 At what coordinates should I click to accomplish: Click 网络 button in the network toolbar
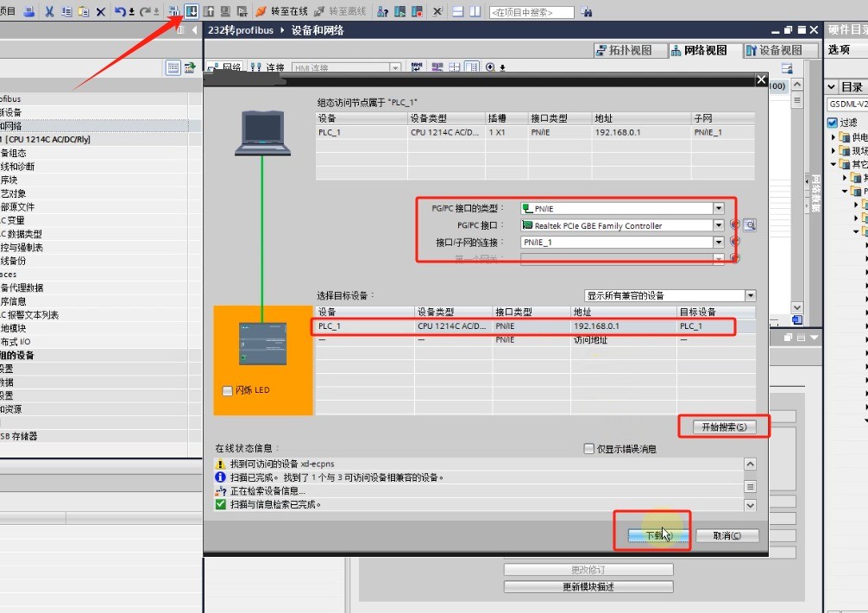pos(223,67)
